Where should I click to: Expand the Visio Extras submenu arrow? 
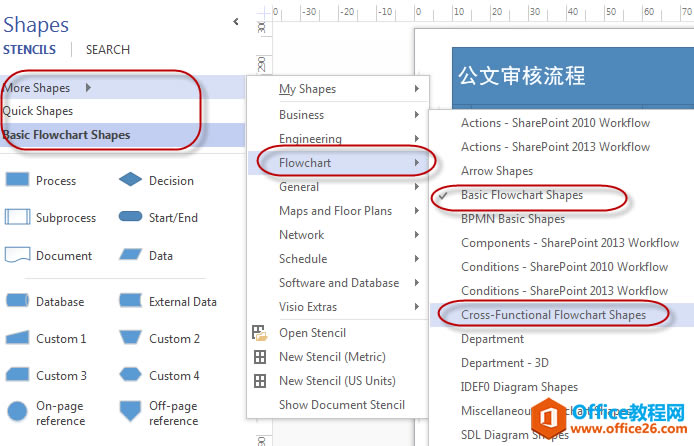tap(416, 306)
